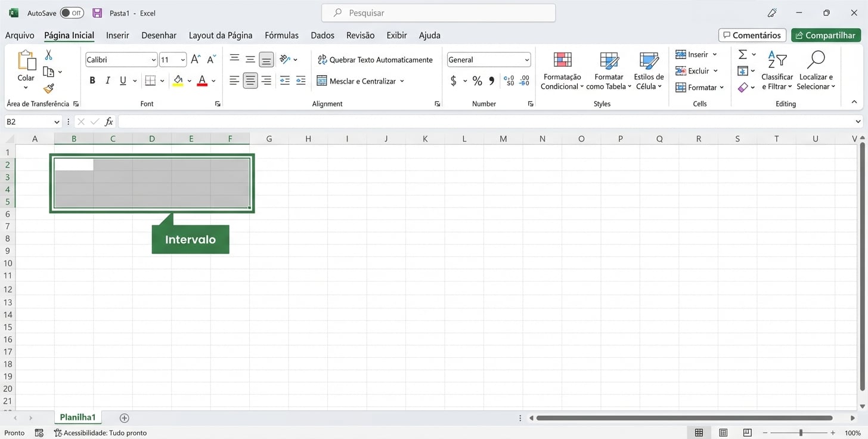Click the Fill down icon
This screenshot has width=868, height=439.
point(742,71)
